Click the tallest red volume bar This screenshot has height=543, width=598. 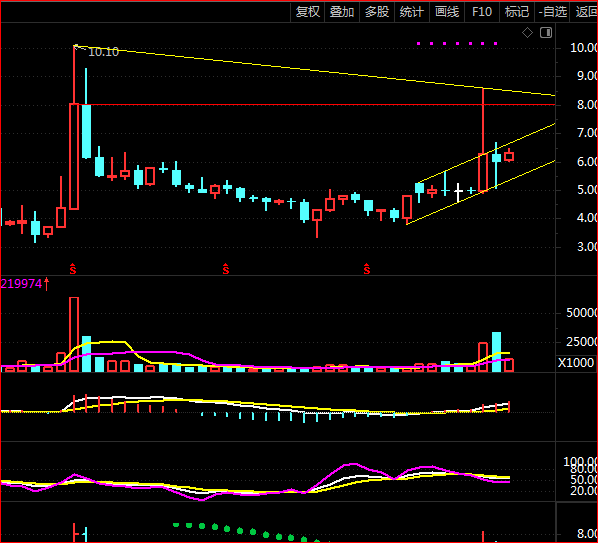click(74, 334)
